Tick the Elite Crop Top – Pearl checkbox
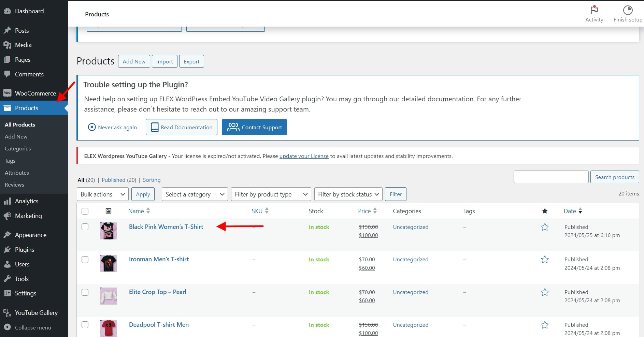This screenshot has height=337, width=644. [85, 292]
